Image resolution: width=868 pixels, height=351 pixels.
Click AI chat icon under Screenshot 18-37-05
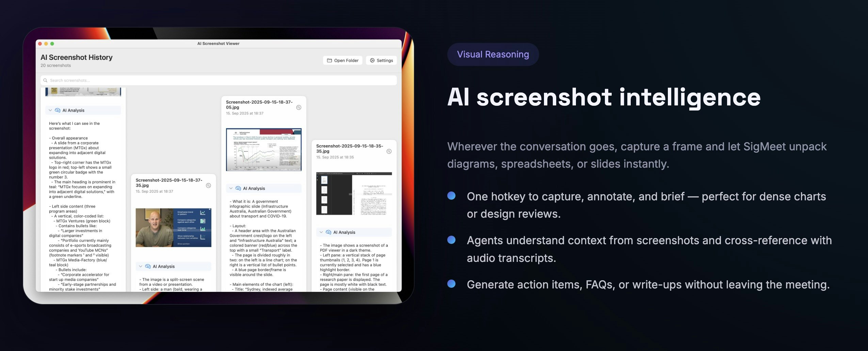(238, 188)
